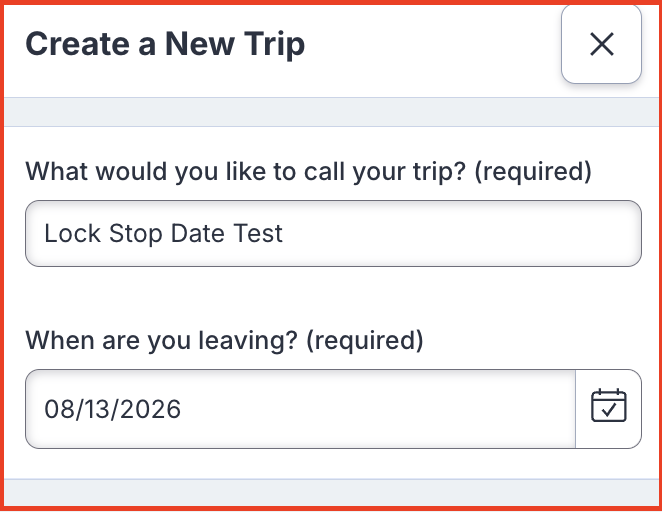Focus the leaving date input field
This screenshot has height=512, width=662.
[300, 409]
